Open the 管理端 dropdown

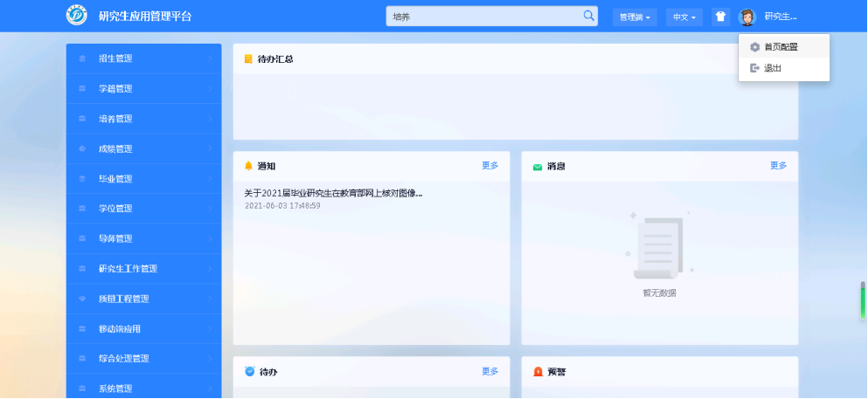(635, 17)
